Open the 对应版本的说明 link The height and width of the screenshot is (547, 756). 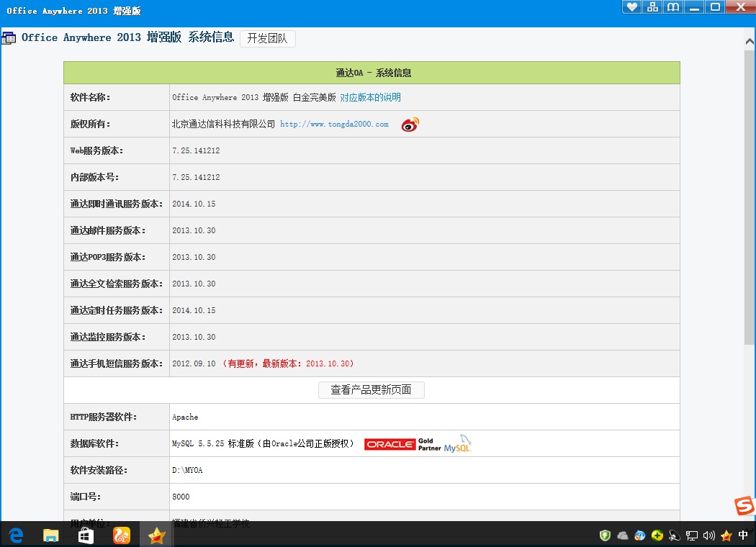[370, 97]
